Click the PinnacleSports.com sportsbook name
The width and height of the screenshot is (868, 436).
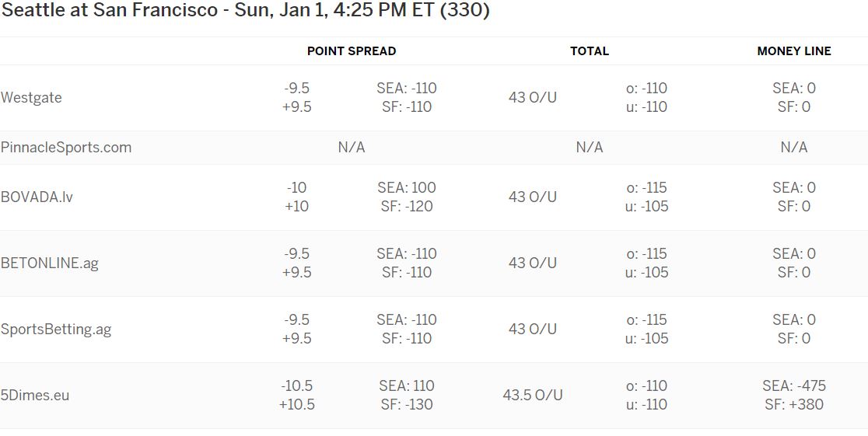pyautogui.click(x=66, y=147)
